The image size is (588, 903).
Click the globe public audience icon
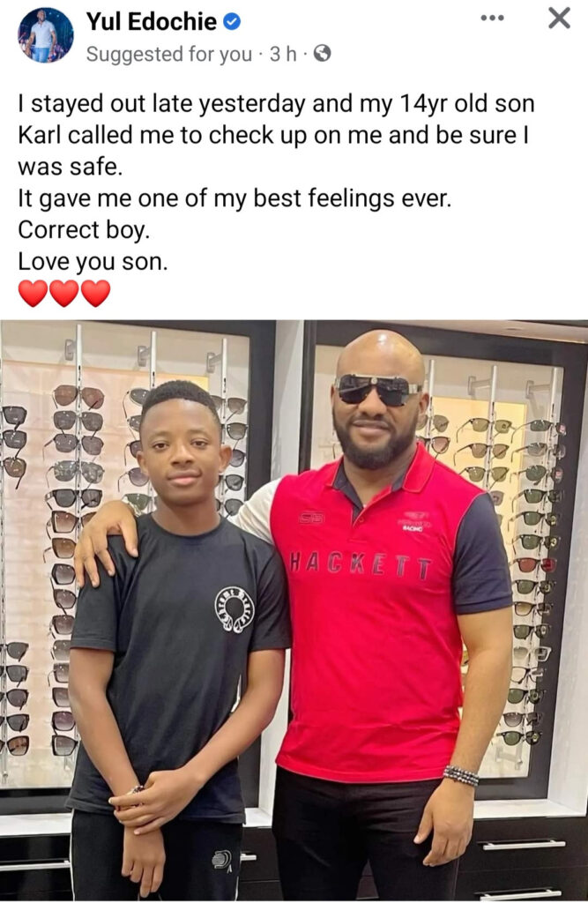pos(322,54)
